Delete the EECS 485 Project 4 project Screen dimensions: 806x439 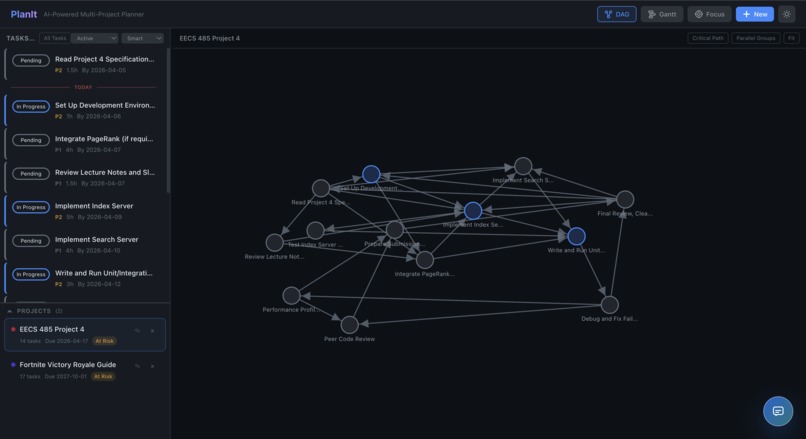(152, 331)
